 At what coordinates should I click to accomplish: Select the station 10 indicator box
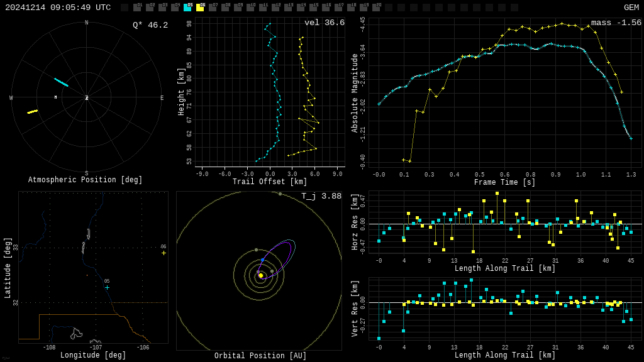click(250, 8)
